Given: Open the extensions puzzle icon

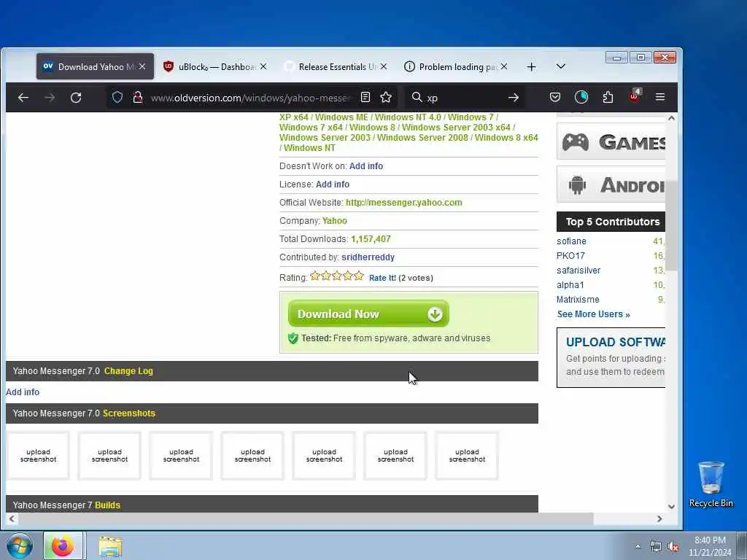Looking at the screenshot, I should (x=608, y=97).
